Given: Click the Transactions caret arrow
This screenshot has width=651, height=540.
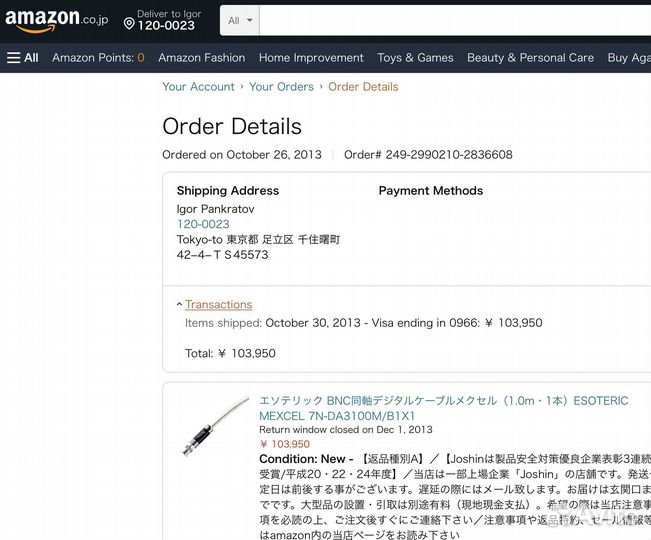Looking at the screenshot, I should 179,305.
